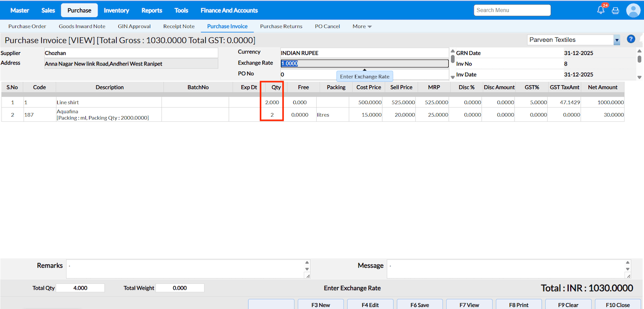Click the printer icon in top bar

click(x=616, y=10)
